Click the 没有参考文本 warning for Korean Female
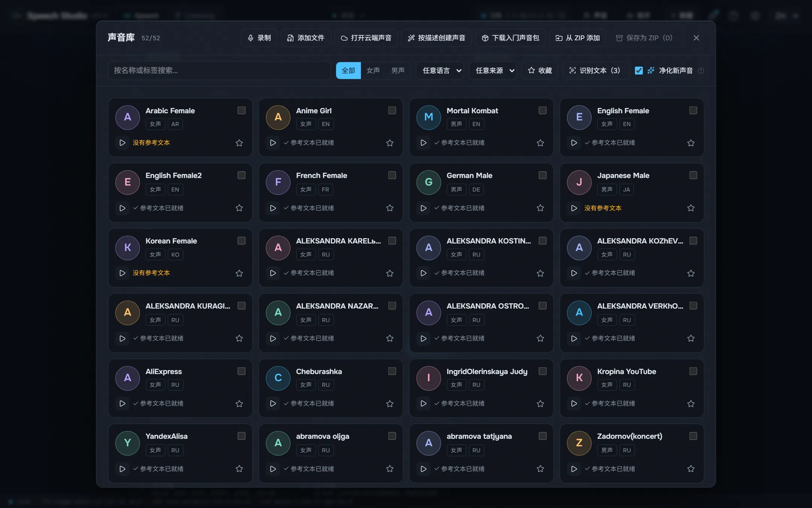Screen dimensions: 812x508 (151, 273)
